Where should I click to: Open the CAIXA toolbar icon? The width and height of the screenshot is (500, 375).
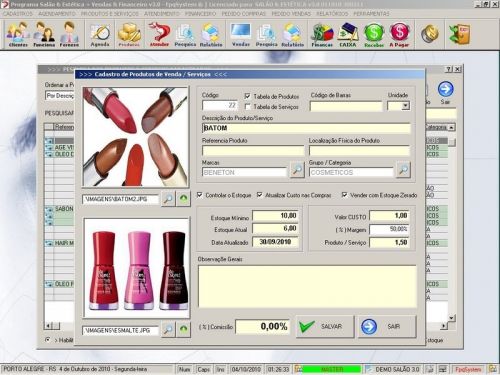(348, 34)
